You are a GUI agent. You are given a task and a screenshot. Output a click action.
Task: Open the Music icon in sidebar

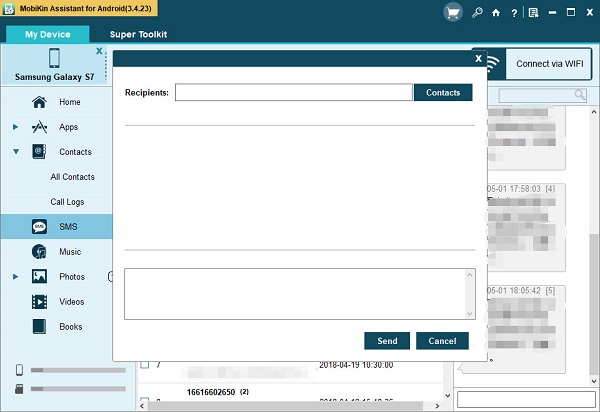[x=39, y=252]
